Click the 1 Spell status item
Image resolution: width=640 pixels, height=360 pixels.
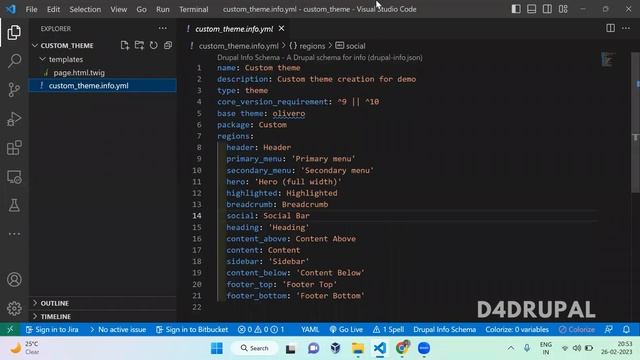click(388, 329)
